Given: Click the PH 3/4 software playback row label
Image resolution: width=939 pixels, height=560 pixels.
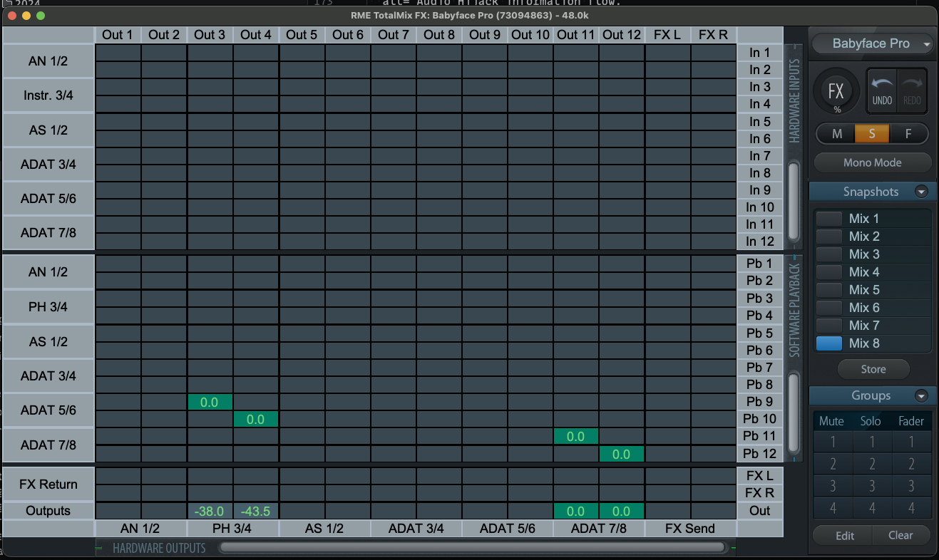Looking at the screenshot, I should point(48,307).
